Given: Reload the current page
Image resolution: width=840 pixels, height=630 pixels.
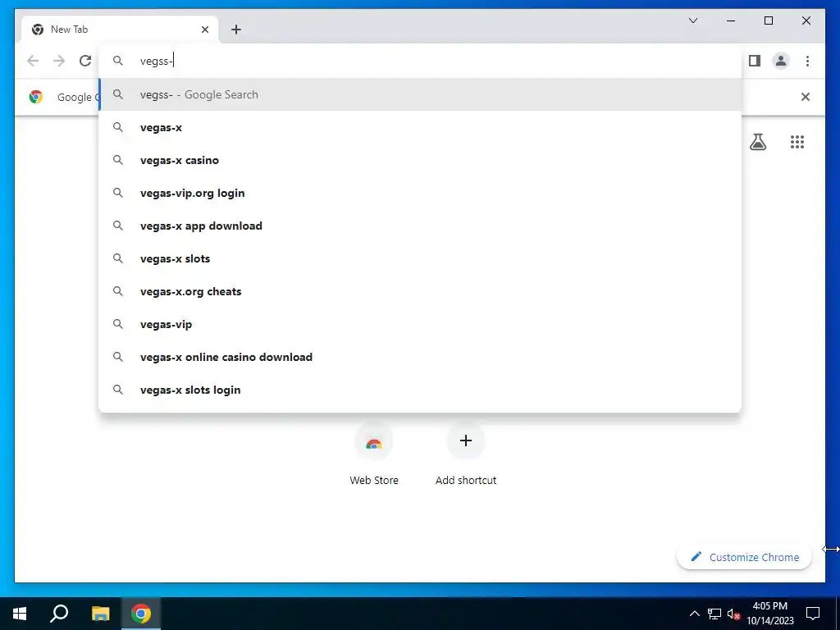Looking at the screenshot, I should point(85,61).
